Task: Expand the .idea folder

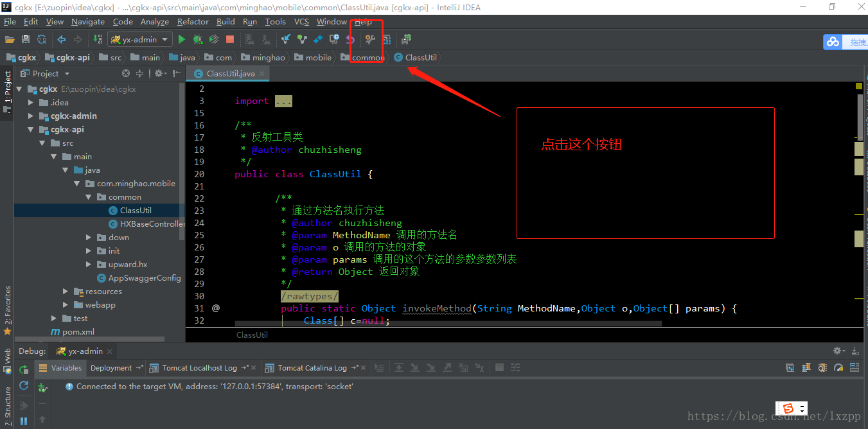Action: (31, 103)
